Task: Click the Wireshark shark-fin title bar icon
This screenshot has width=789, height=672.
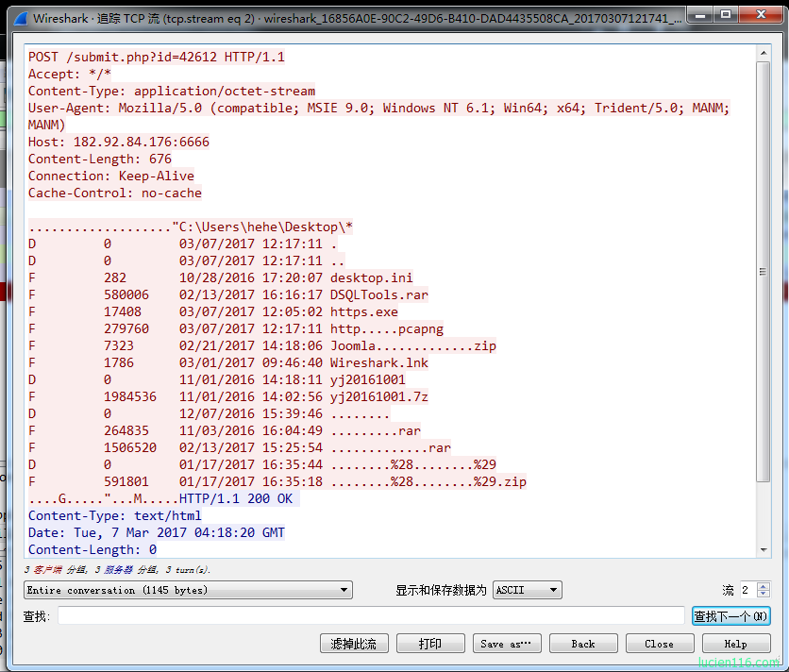Action: click(x=21, y=19)
